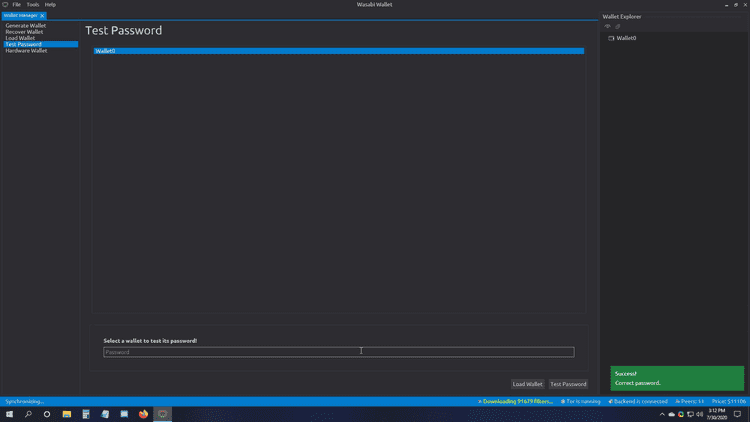750x422 pixels.
Task: Click Wasabi Wallet taskbar icon
Action: 163,414
